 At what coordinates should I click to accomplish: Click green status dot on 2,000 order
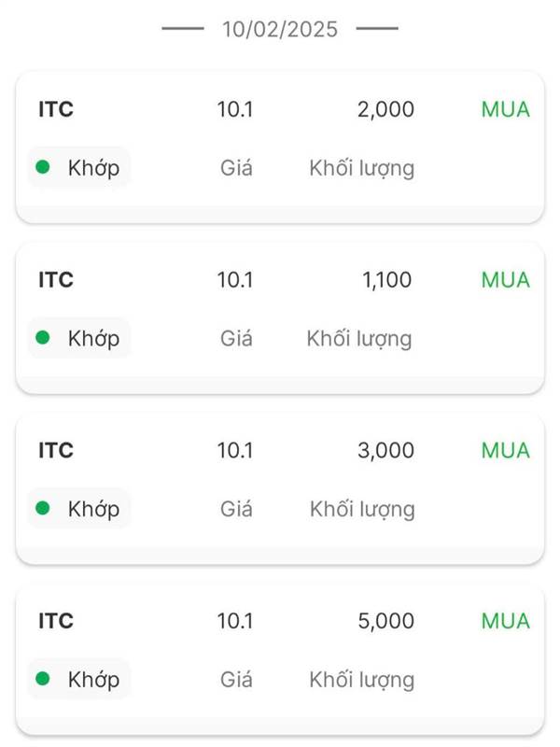click(x=43, y=167)
